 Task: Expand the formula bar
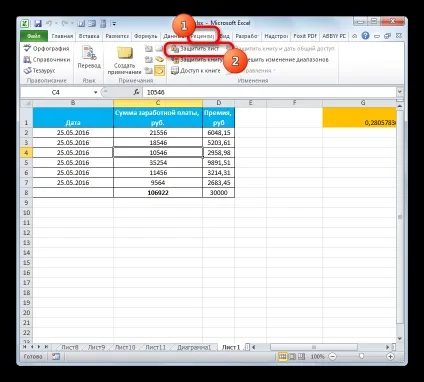point(400,92)
